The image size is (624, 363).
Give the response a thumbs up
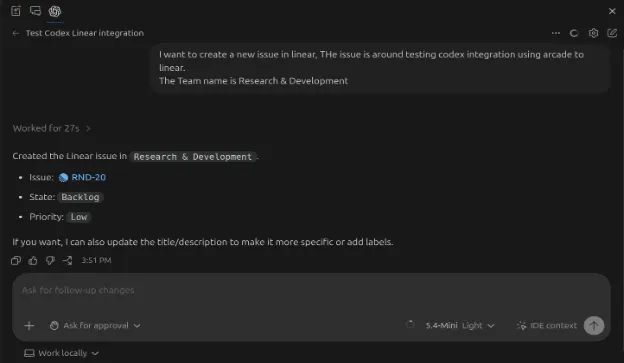coord(33,260)
